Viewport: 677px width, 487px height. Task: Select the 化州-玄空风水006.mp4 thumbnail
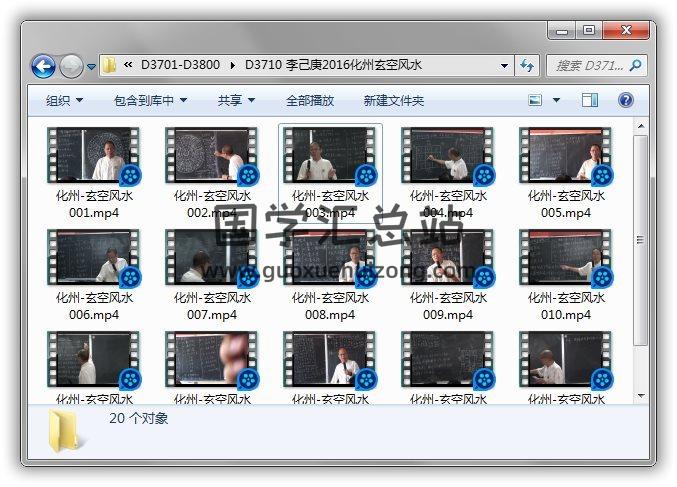click(94, 257)
